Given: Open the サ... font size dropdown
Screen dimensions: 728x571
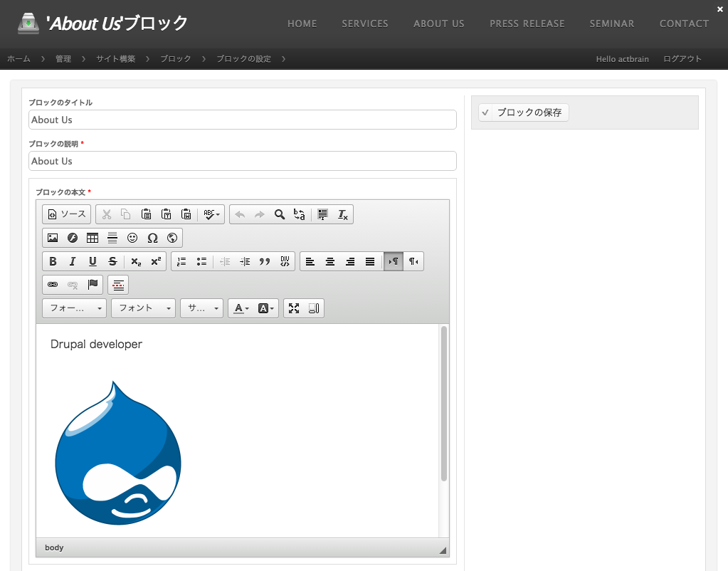Looking at the screenshot, I should pyautogui.click(x=202, y=308).
